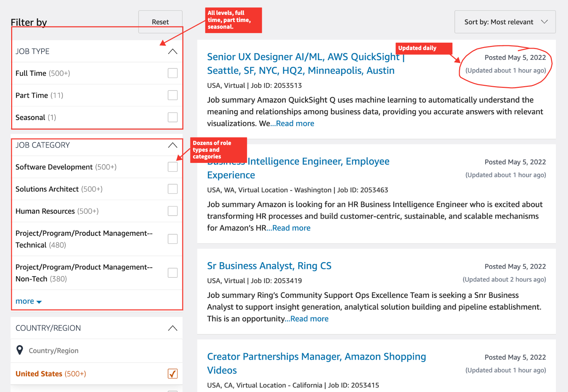Click Read more on Ring CS job summary
The image size is (568, 392).
pos(309,319)
